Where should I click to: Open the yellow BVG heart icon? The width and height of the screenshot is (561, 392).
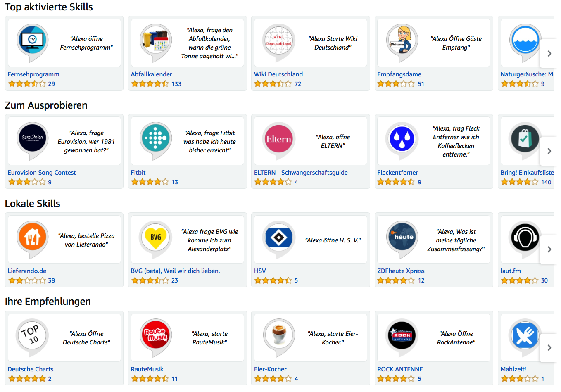[155, 237]
